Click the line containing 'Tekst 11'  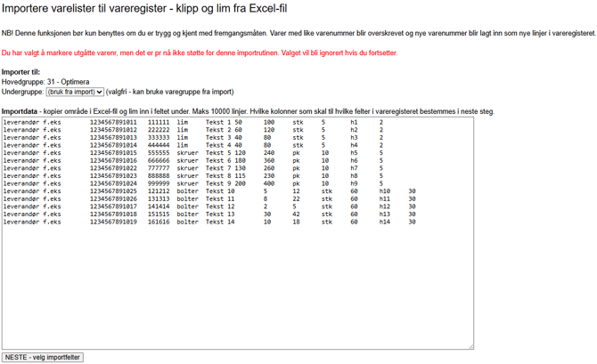220,198
